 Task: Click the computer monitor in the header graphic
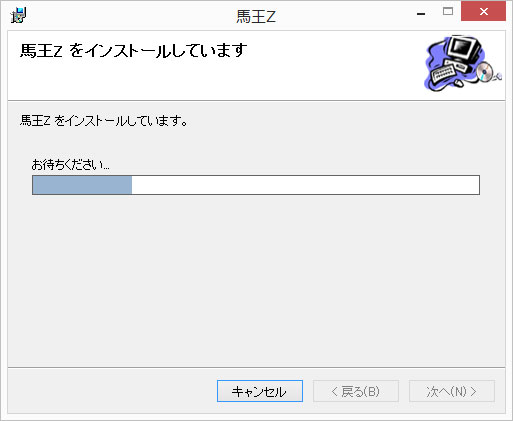tap(463, 49)
